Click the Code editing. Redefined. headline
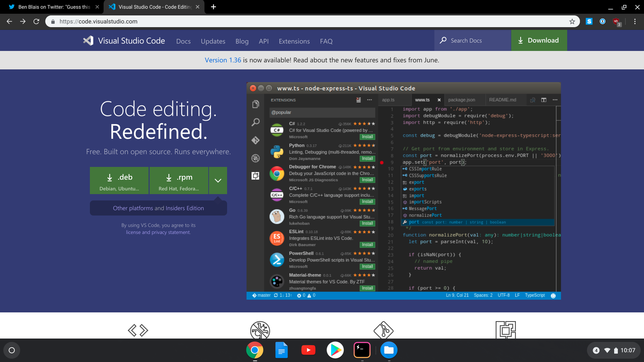The image size is (644, 362). [x=158, y=120]
